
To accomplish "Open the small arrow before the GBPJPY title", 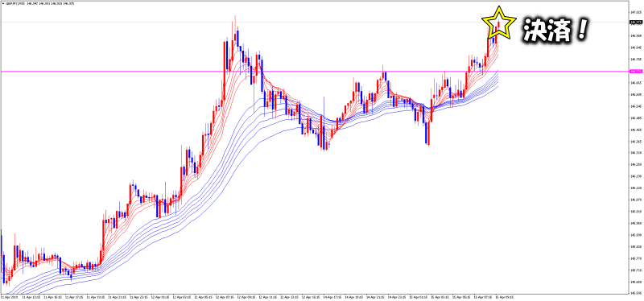I will [x=2, y=3].
